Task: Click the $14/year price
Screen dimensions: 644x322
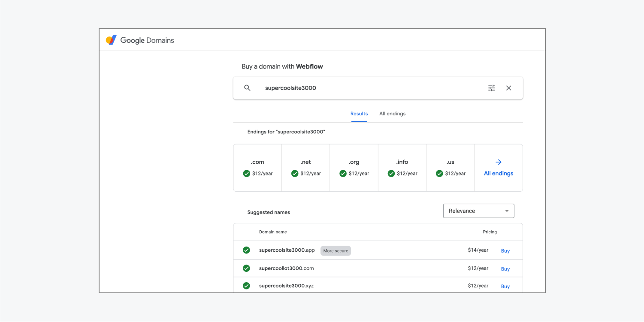Action: point(478,250)
